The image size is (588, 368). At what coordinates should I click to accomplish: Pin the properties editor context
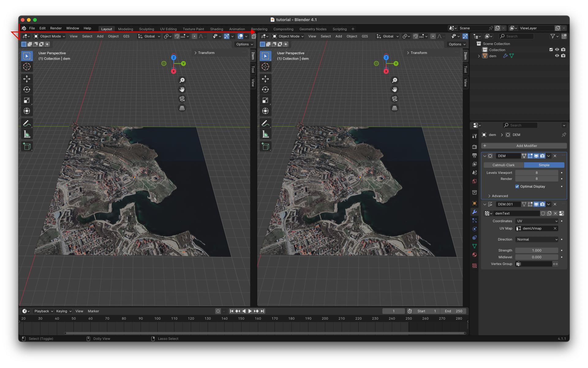click(564, 135)
